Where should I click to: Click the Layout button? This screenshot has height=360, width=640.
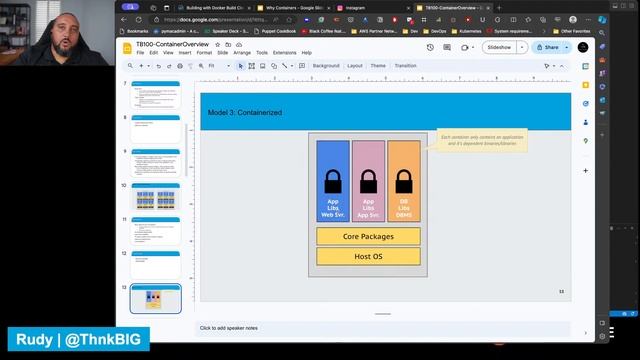coord(355,66)
